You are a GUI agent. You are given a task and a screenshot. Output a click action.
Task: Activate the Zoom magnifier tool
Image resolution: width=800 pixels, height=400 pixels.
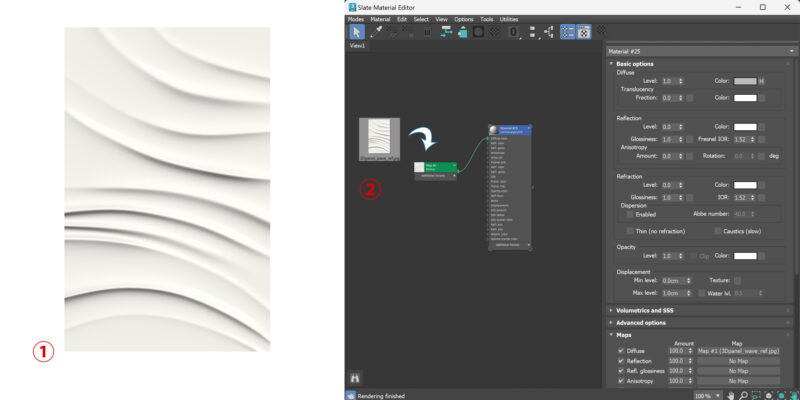pos(743,395)
